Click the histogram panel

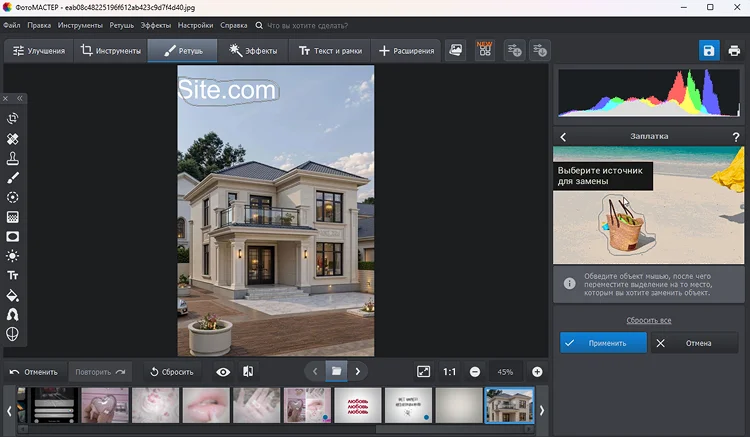click(x=649, y=93)
